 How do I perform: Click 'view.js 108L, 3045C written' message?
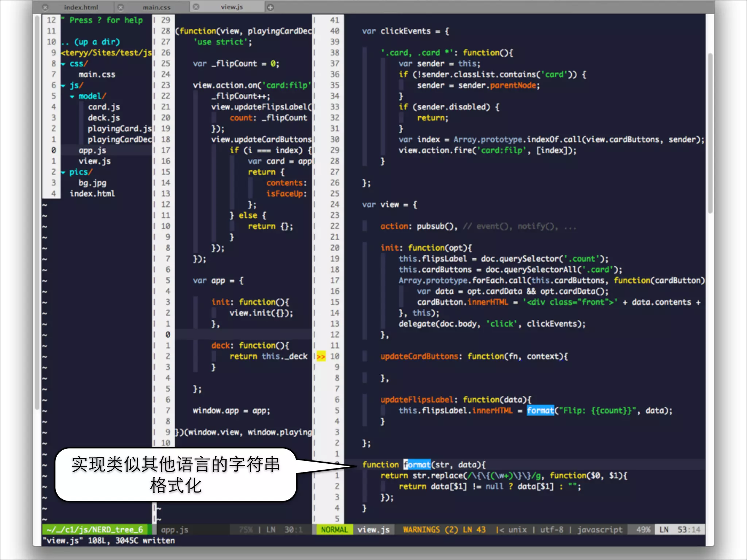(x=109, y=540)
